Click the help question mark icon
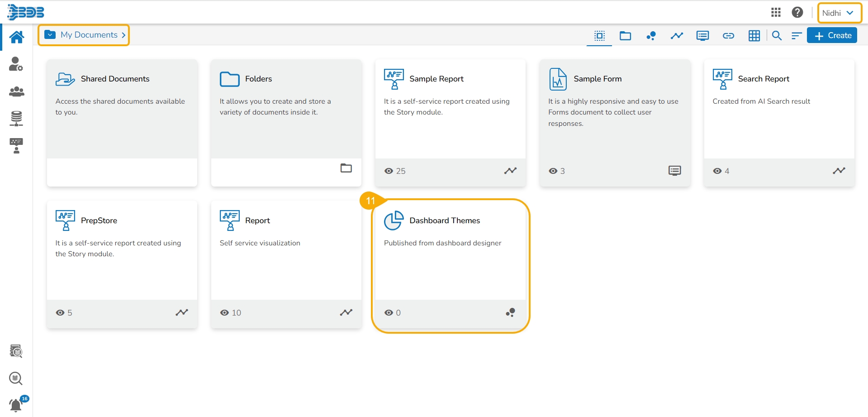This screenshot has width=868, height=417. tap(797, 13)
